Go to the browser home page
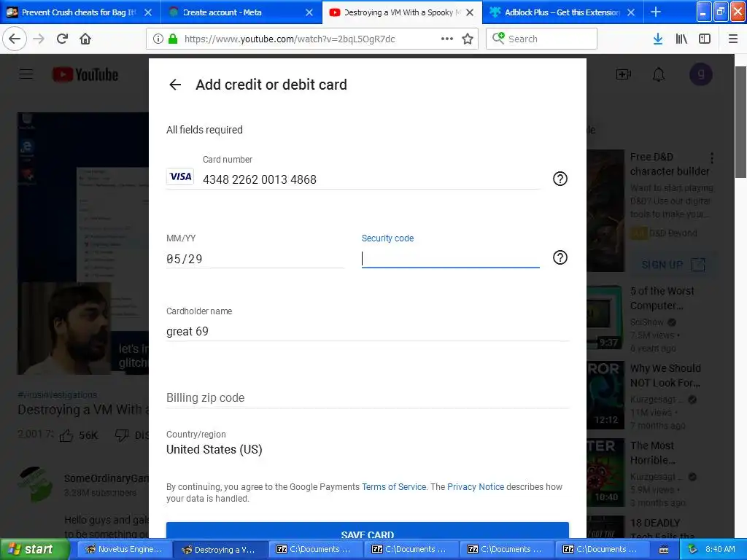 pyautogui.click(x=85, y=39)
